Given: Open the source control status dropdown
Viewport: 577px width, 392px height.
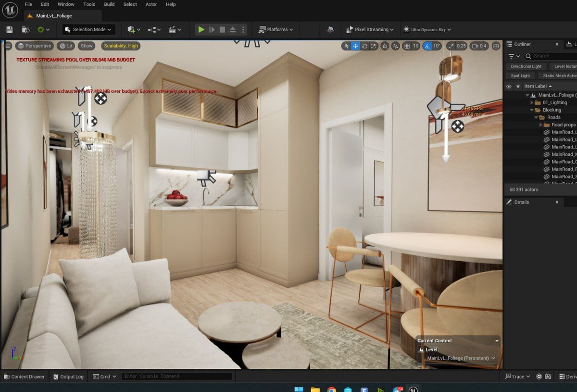Looking at the screenshot, I should [x=43, y=29].
